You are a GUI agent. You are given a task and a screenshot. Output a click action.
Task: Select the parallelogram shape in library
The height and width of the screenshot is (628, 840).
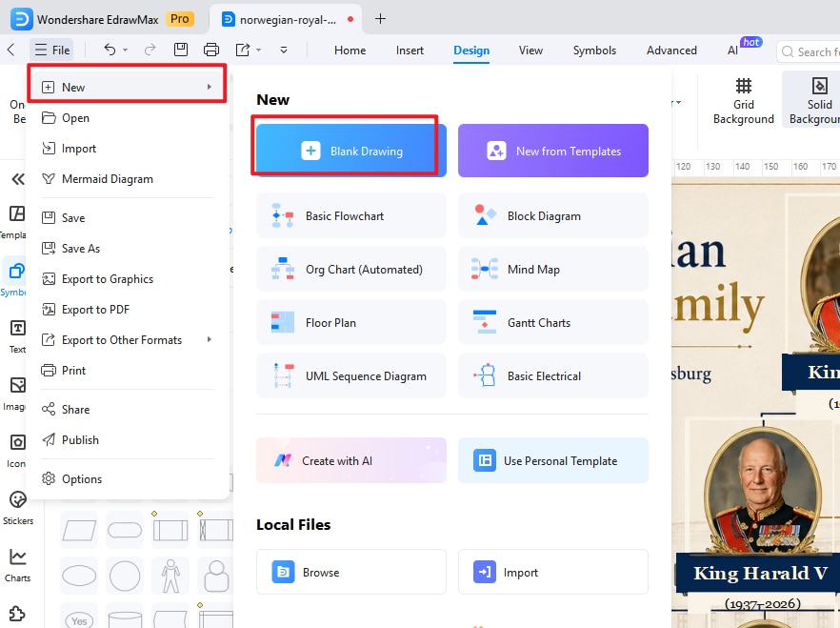[79, 530]
